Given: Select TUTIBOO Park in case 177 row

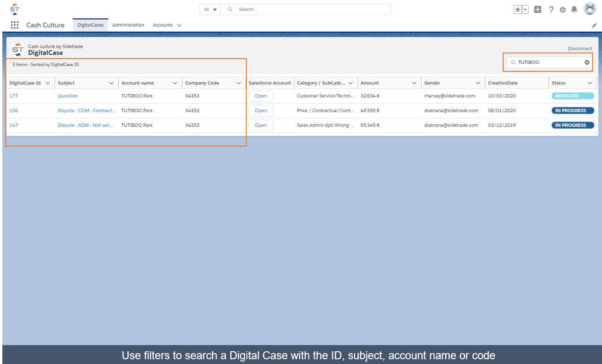Looking at the screenshot, I should click(x=137, y=96).
